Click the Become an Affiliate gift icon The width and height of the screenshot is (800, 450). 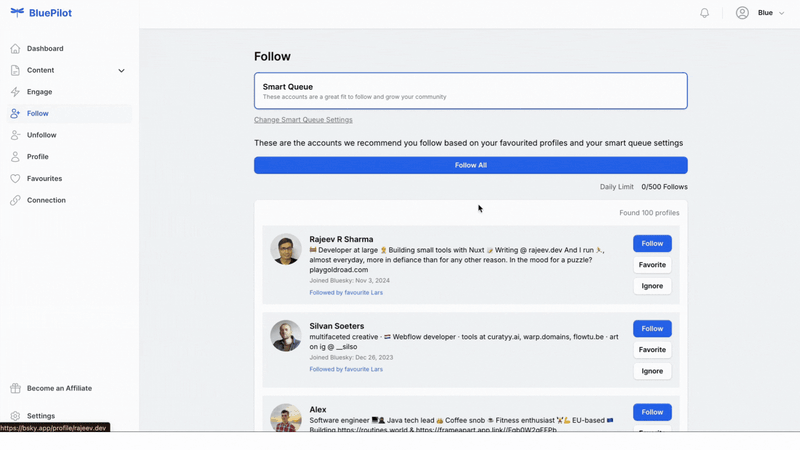coord(15,388)
